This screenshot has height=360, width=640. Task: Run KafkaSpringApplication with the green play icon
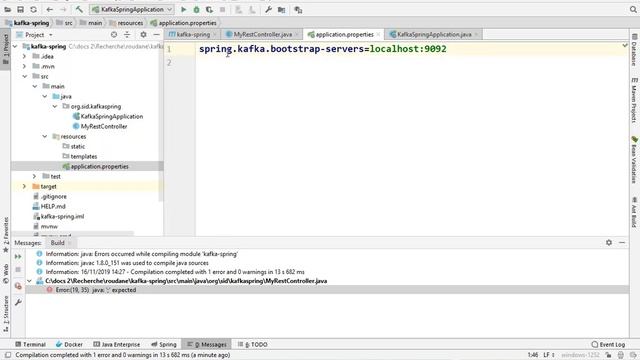[184, 9]
